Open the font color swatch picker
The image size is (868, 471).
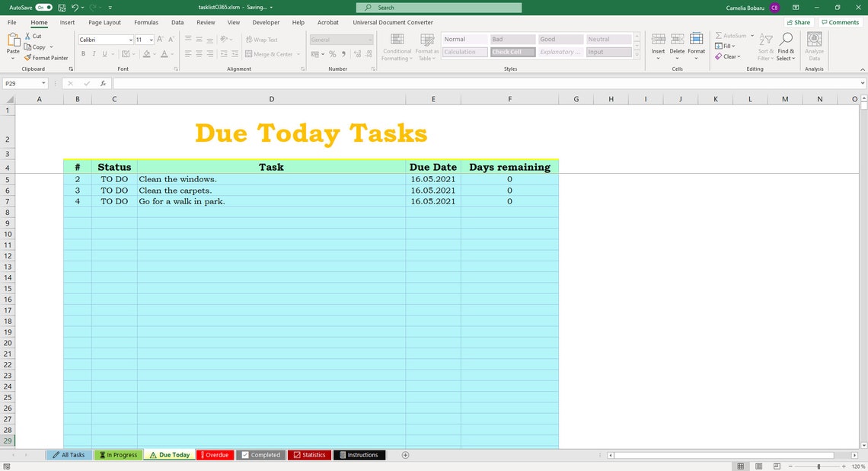171,54
